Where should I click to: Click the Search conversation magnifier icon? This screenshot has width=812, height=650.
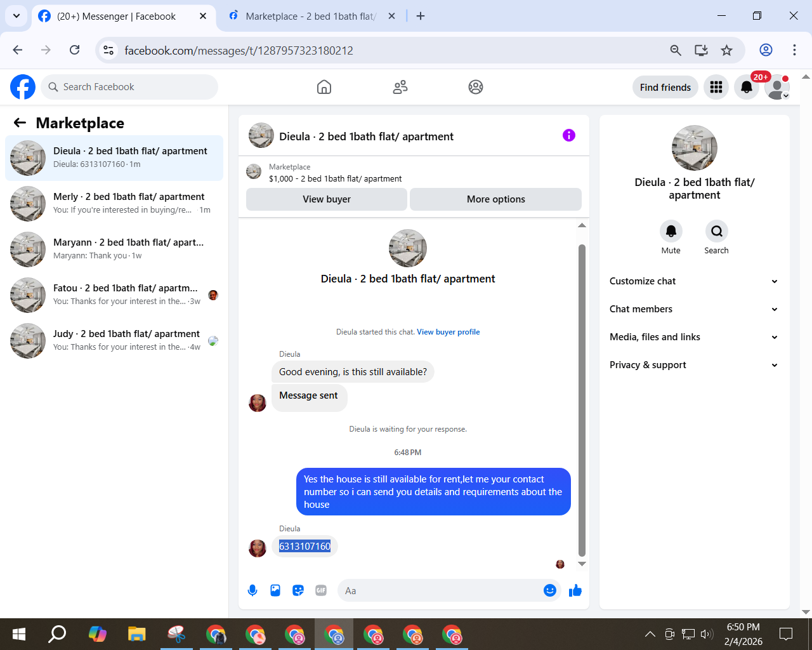(x=717, y=231)
